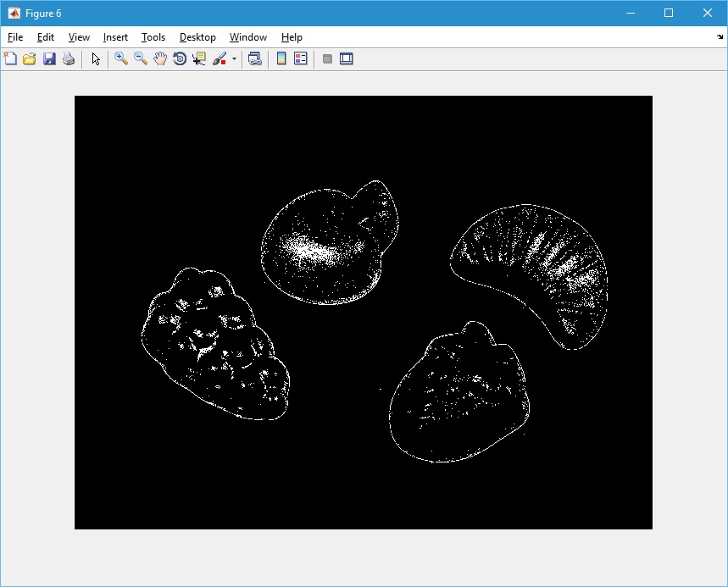This screenshot has width=728, height=587.
Task: Toggle the Data Cursor tool
Action: coord(199,58)
